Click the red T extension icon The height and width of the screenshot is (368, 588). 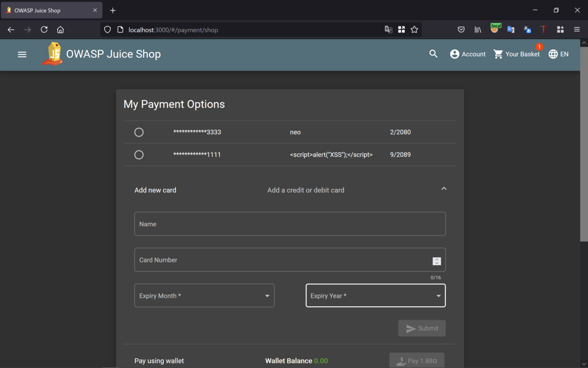[543, 29]
